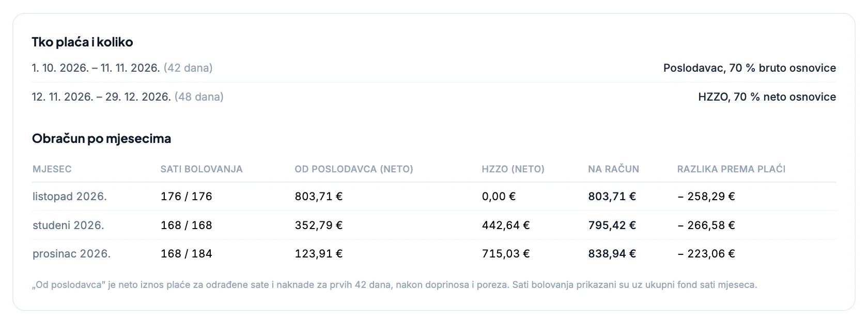
Task: Click the 'Tko plaća i koliko' heading
Action: [x=82, y=42]
